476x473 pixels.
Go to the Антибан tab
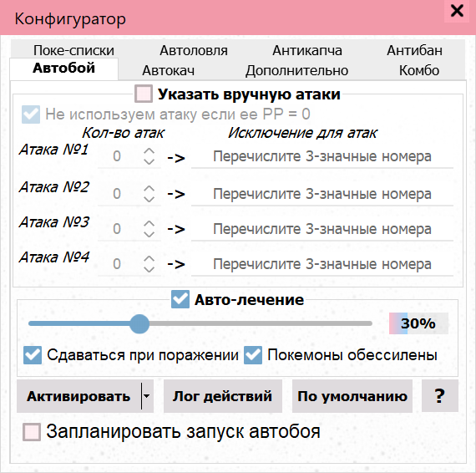(x=414, y=50)
